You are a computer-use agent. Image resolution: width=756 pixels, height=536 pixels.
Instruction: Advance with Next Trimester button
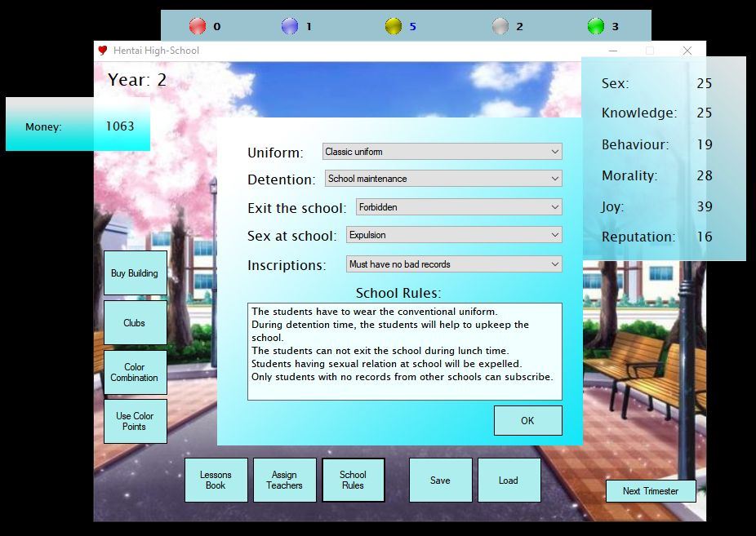pyautogui.click(x=651, y=491)
